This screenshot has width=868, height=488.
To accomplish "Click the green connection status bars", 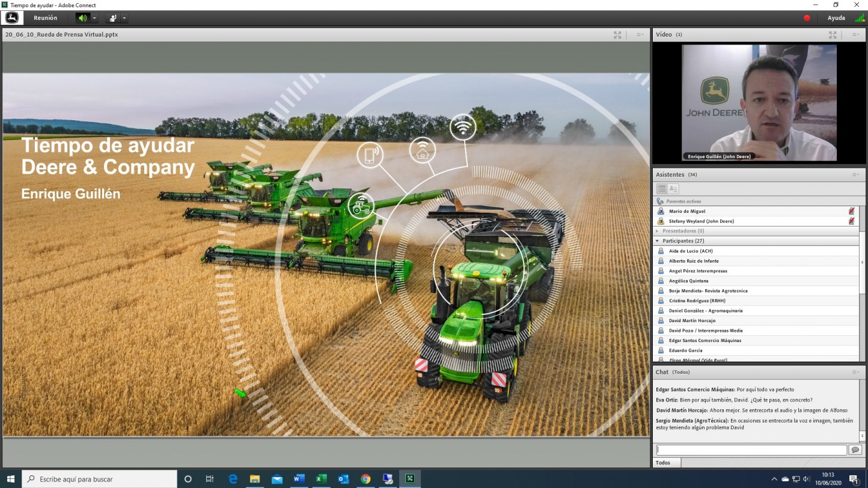I will [860, 18].
